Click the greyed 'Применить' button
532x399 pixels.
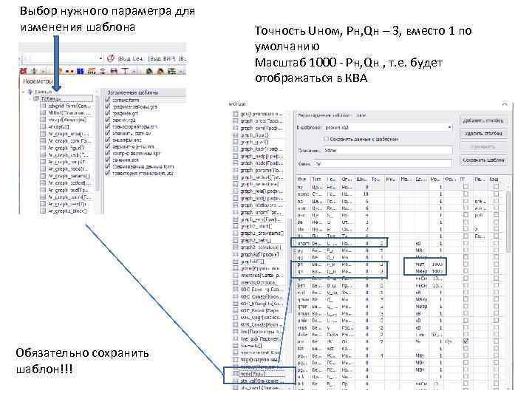point(483,146)
